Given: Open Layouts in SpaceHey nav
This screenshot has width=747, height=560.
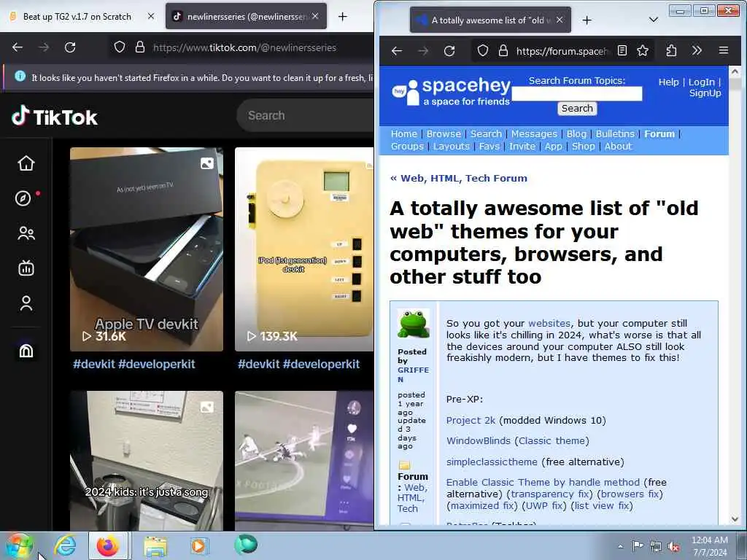Looking at the screenshot, I should coord(451,146).
